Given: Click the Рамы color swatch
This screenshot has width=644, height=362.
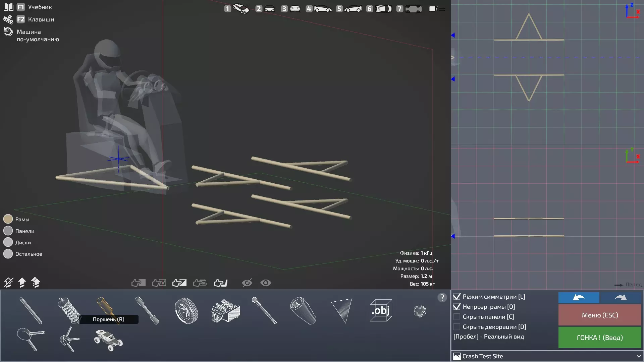Looking at the screenshot, I should [8, 219].
